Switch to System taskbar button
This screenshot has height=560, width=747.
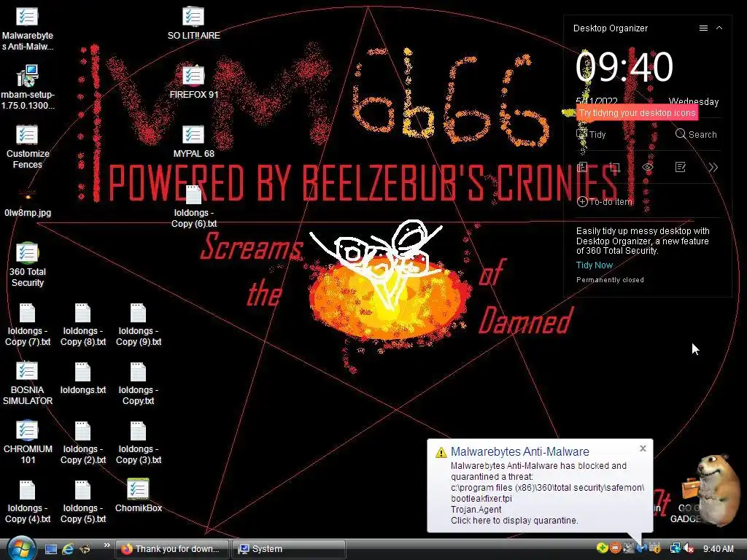(x=289, y=549)
